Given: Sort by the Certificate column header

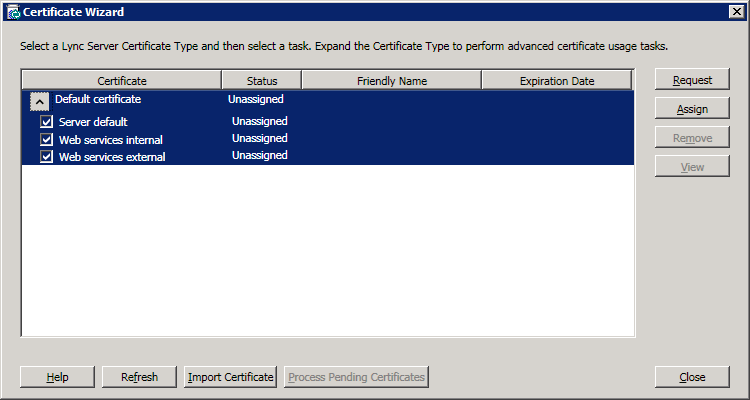Looking at the screenshot, I should [122, 80].
